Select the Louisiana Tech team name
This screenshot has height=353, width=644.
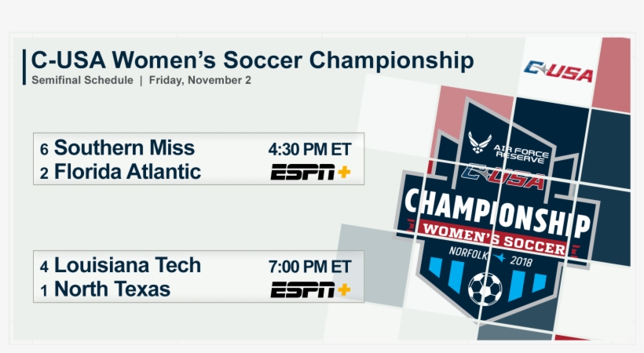127,265
